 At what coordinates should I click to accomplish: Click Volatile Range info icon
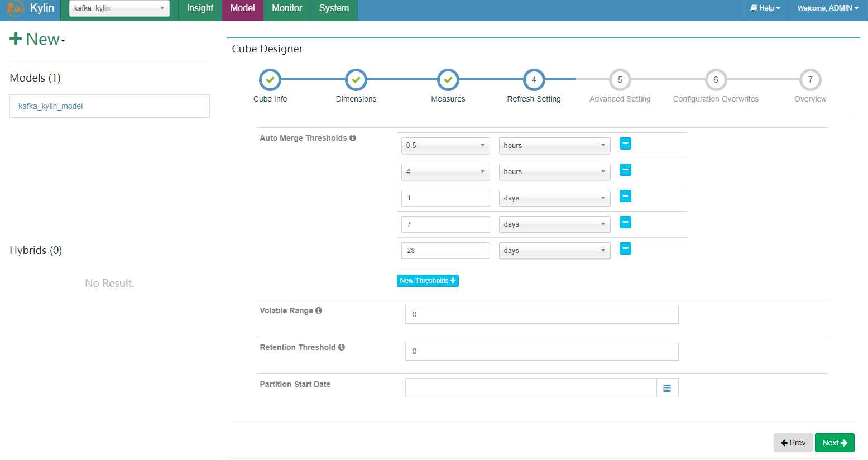point(319,310)
